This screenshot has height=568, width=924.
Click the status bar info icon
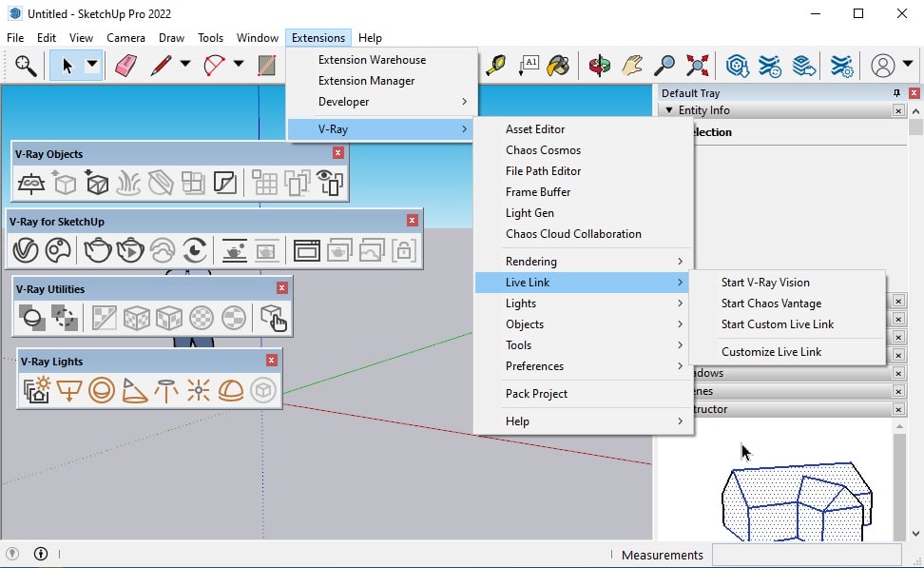coord(41,554)
